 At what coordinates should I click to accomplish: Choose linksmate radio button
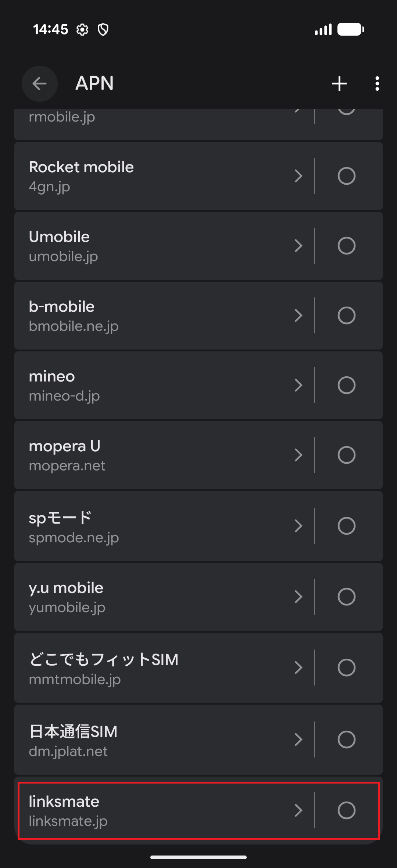[346, 810]
